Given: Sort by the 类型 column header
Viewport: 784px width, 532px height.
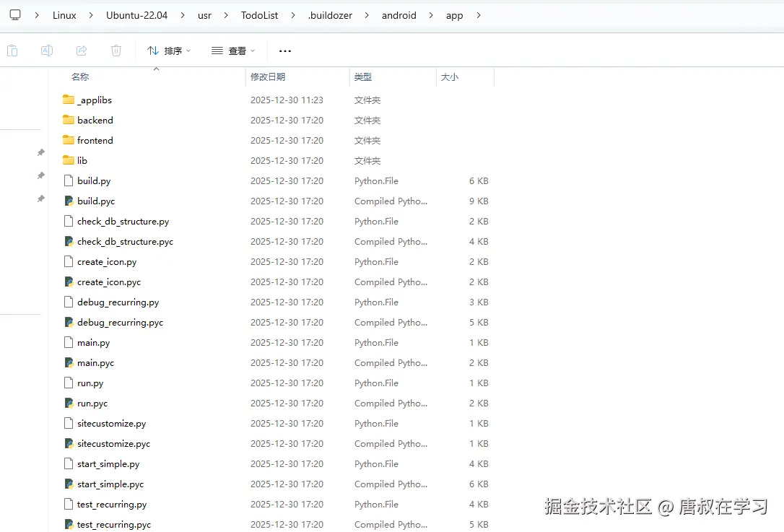Looking at the screenshot, I should tap(363, 77).
